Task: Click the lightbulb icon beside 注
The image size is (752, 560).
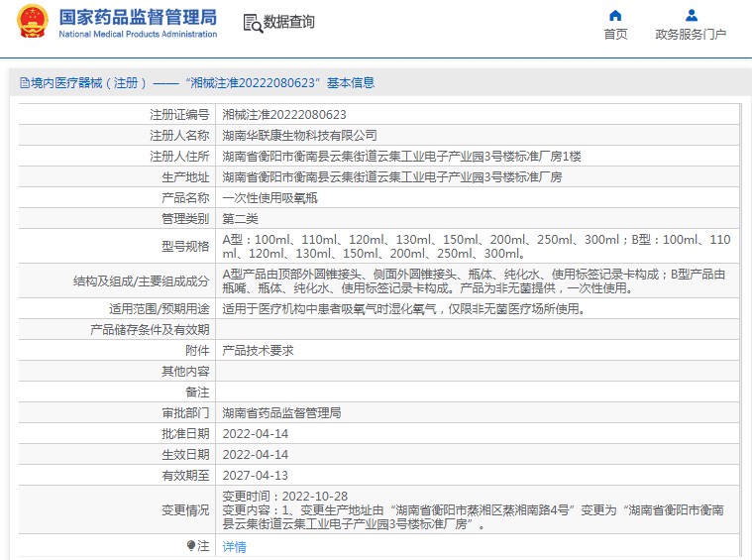Action: 191,545
